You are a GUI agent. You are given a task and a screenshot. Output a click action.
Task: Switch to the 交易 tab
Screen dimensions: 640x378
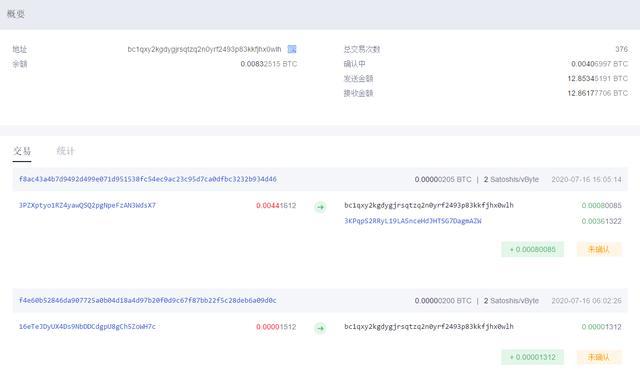22,151
